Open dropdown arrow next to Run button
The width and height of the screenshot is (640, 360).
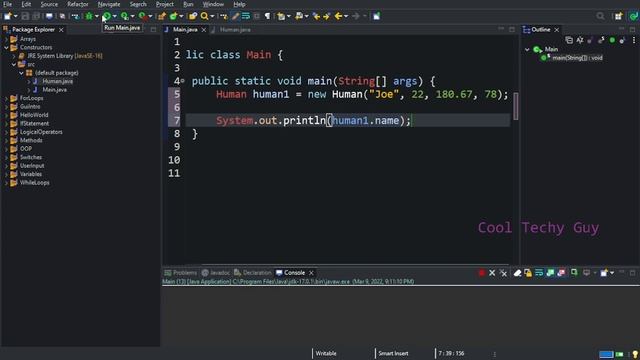click(x=115, y=16)
